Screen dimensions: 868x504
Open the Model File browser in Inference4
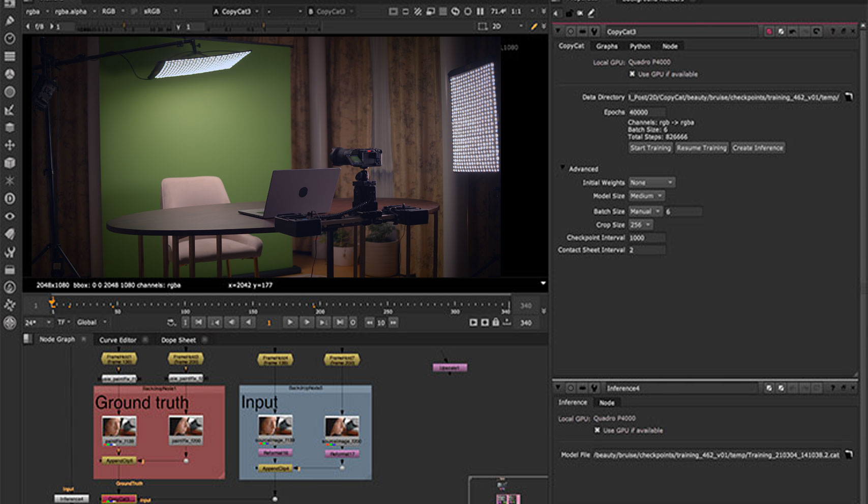coord(849,455)
